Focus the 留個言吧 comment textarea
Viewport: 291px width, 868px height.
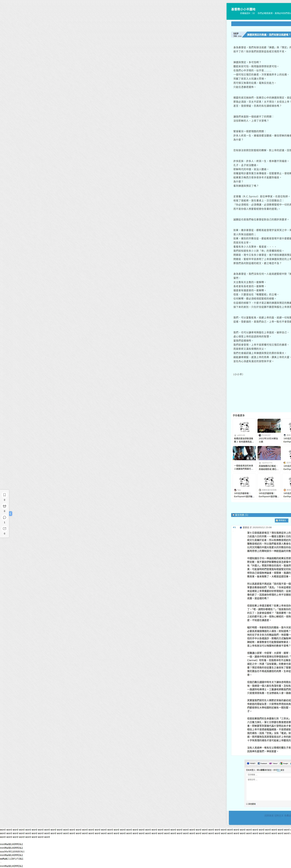[x=268, y=789]
